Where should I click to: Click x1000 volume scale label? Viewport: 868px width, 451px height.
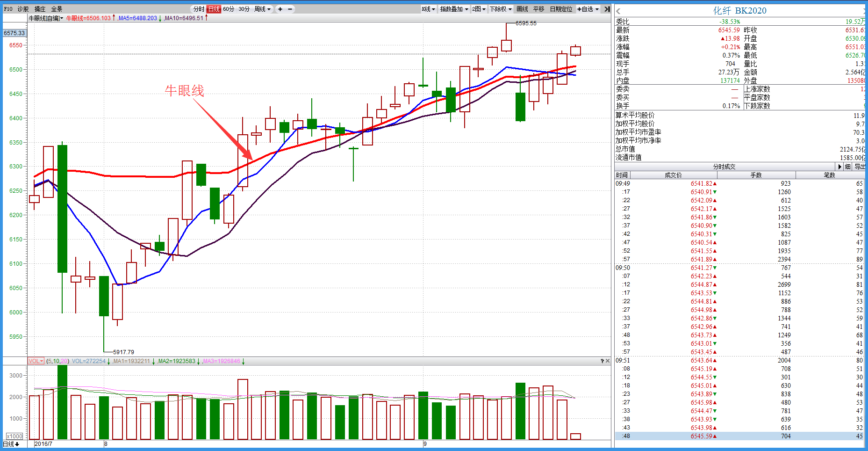coord(14,436)
